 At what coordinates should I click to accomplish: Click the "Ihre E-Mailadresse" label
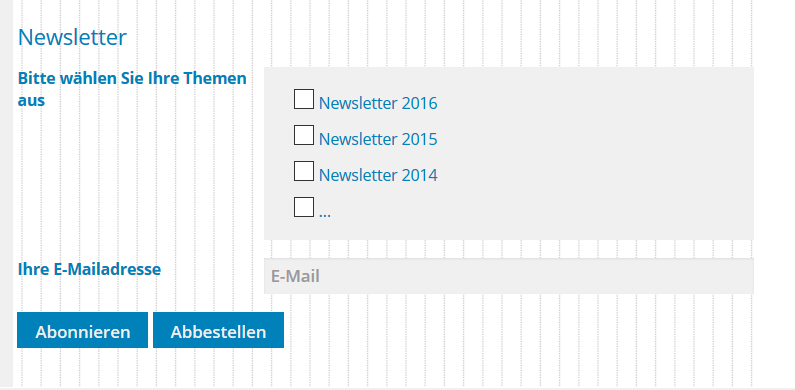(x=89, y=269)
